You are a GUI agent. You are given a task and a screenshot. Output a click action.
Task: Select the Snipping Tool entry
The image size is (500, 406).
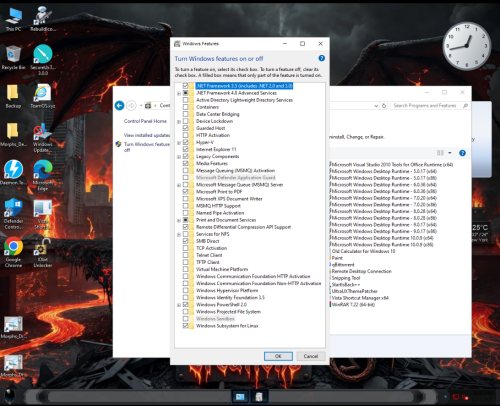coord(345,278)
